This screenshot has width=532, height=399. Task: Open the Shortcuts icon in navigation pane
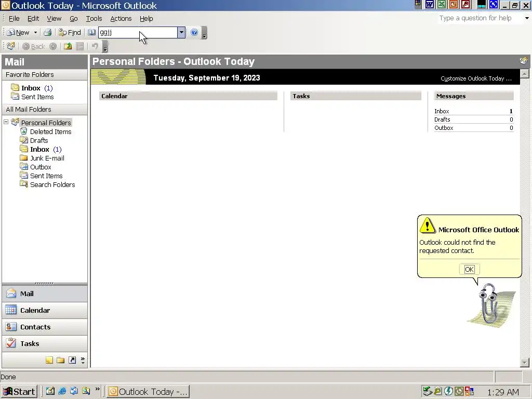[72, 361]
